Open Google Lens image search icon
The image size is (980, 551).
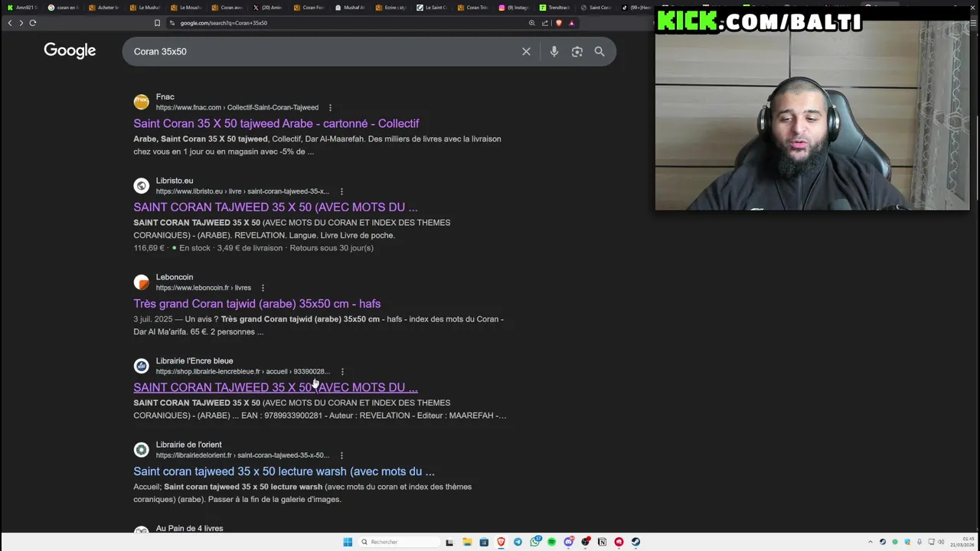577,51
